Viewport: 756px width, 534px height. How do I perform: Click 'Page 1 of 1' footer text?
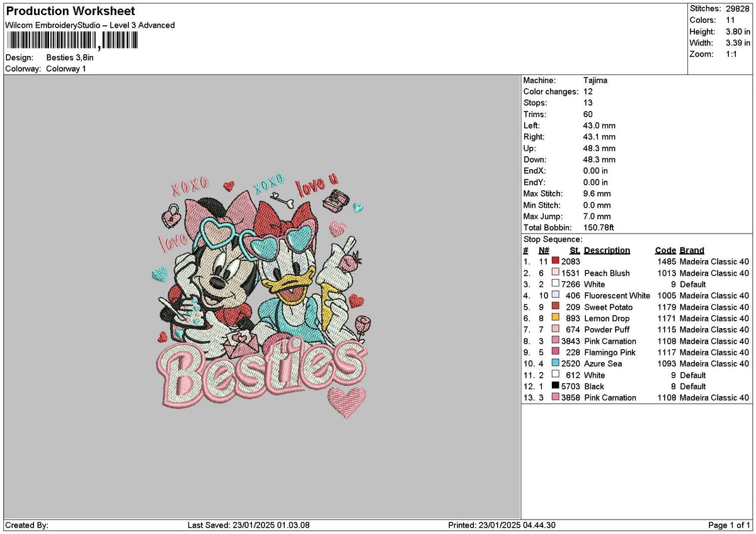730,525
